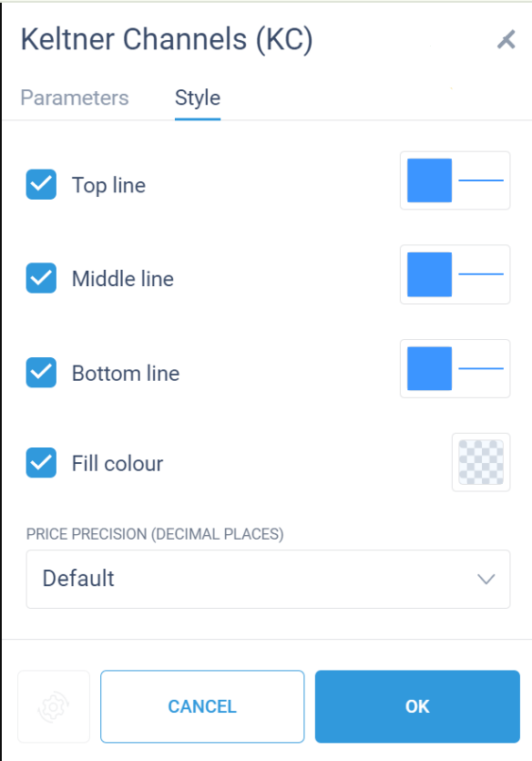Choose Middle line stroke style preview
Viewport: 532px width, 761px height.
click(x=481, y=274)
